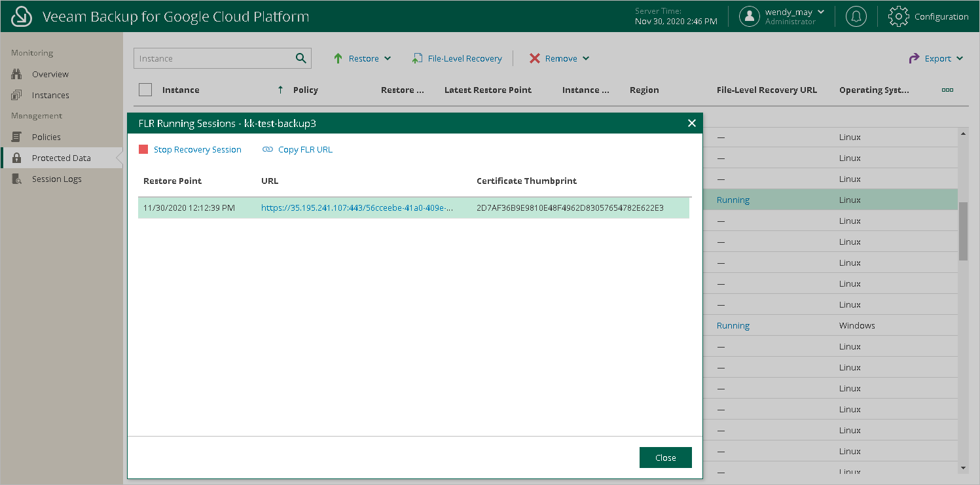Sort by the Instance column header
This screenshot has width=980, height=485.
click(x=181, y=90)
